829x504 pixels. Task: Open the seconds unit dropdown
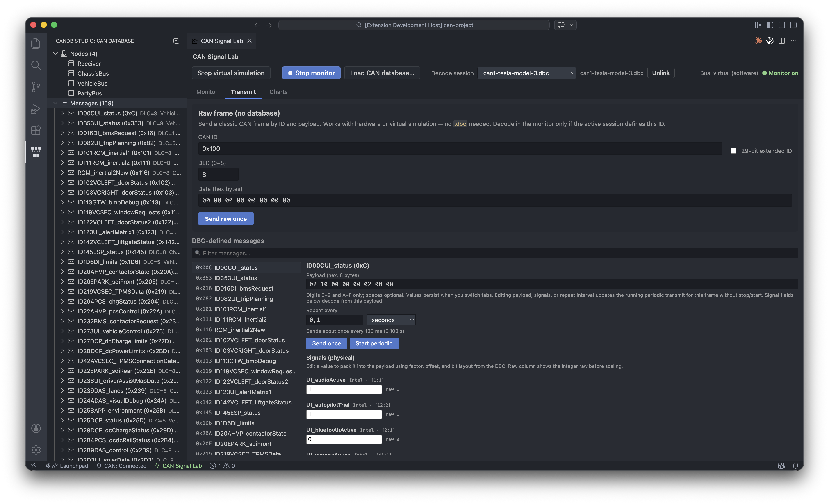pos(391,320)
